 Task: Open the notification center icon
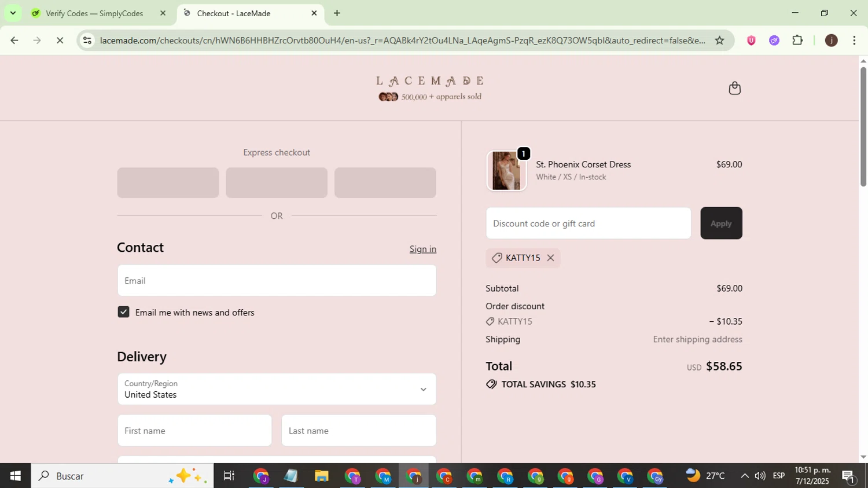(849, 476)
